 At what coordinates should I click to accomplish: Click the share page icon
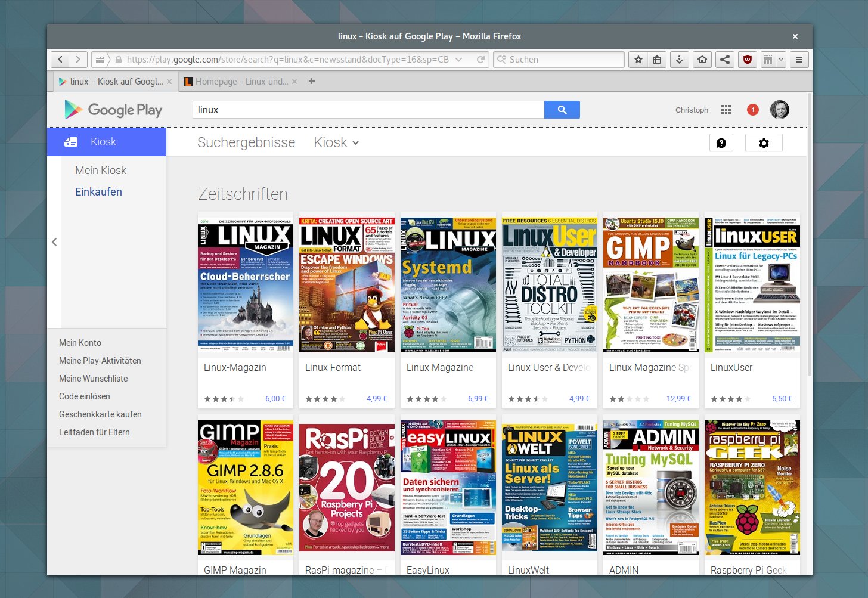click(x=725, y=60)
